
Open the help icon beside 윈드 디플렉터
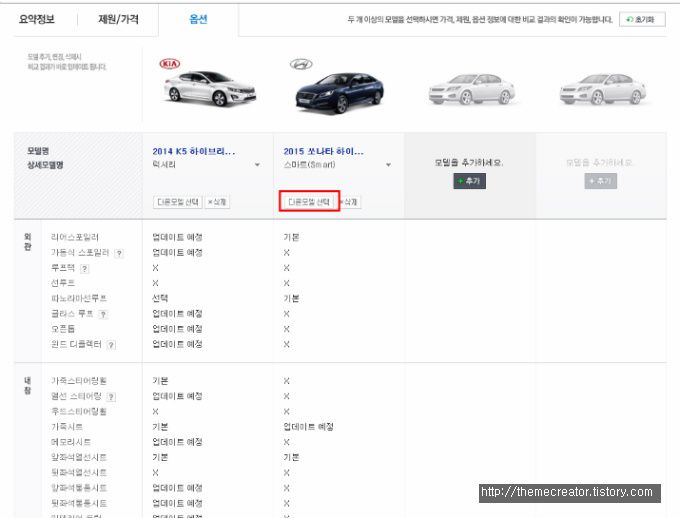111,345
